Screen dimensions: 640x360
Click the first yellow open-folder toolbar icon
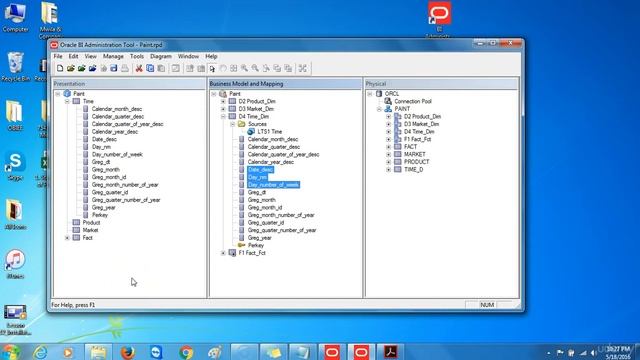71,68
